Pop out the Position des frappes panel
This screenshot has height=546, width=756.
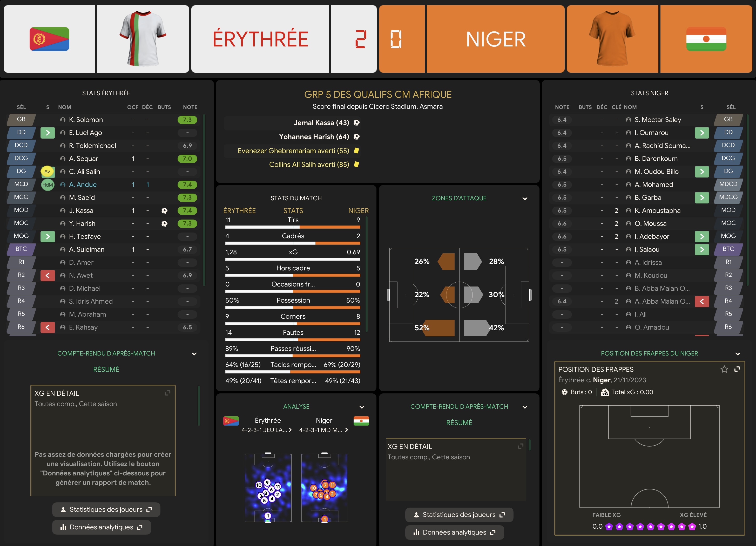click(x=737, y=369)
